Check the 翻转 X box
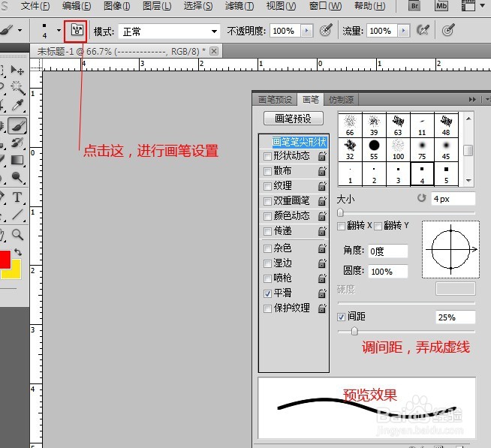This screenshot has width=491, height=448. (341, 226)
